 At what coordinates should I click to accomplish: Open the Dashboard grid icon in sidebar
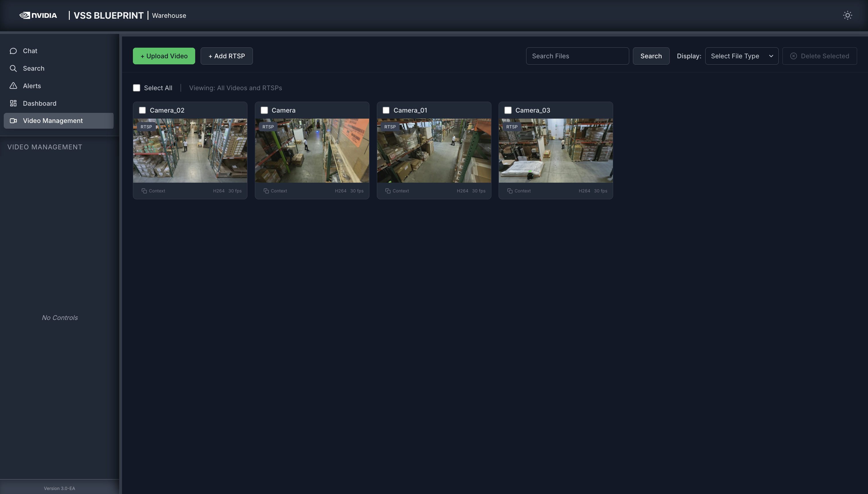13,103
